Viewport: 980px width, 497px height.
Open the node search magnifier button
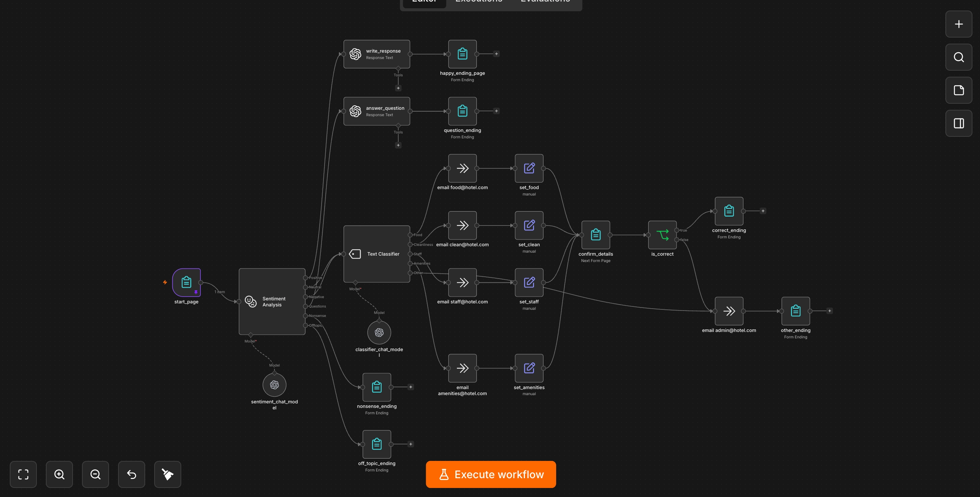tap(959, 57)
